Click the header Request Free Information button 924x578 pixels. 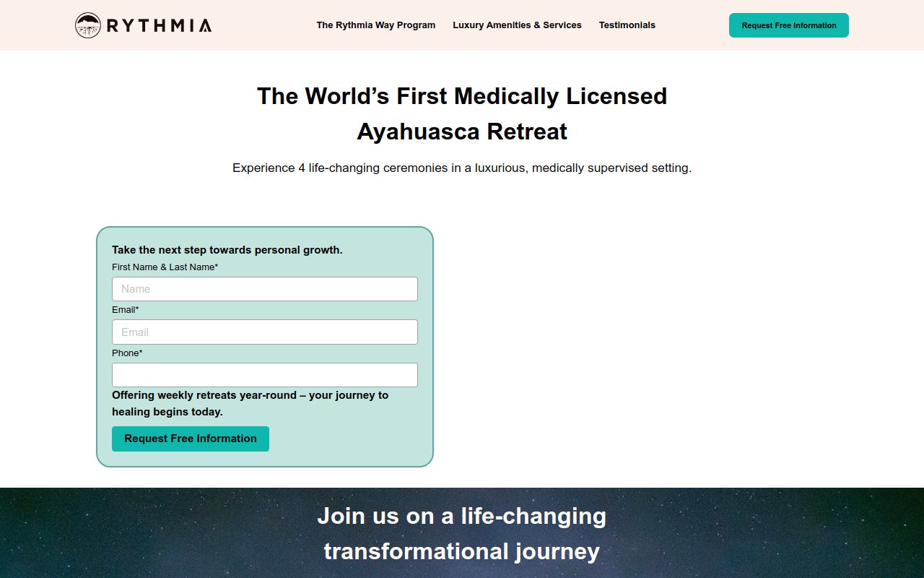click(789, 25)
